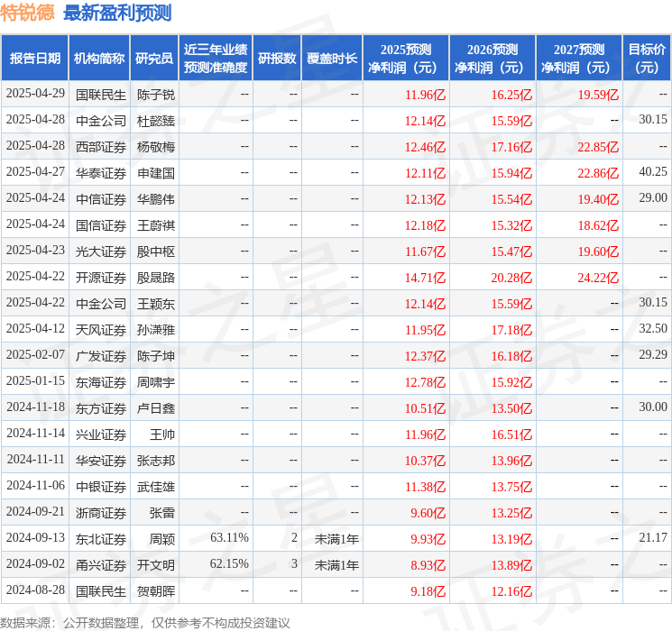
Task: Click 18.62亿 in 国信证券 row
Action: tap(598, 225)
